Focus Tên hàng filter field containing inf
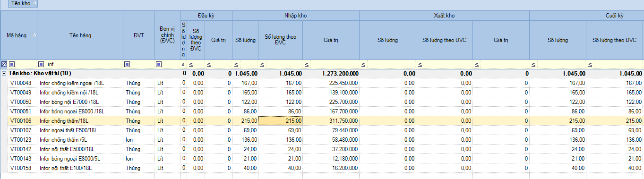Screen dimensions: 644x179 [x=84, y=64]
